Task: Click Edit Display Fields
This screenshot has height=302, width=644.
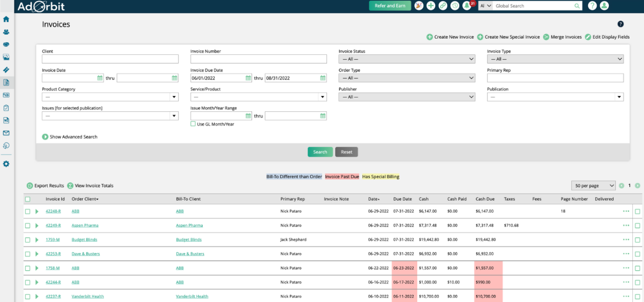Action: [607, 37]
